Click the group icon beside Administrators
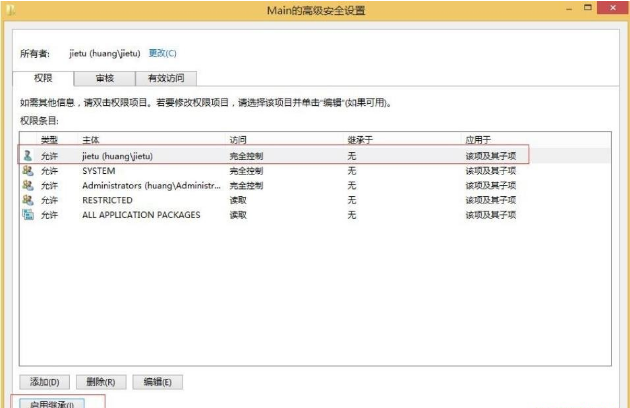This screenshot has width=630, height=408. [28, 185]
